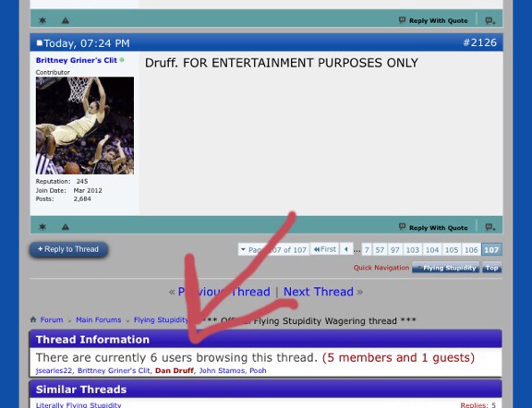
Task: Click the multi-quote icon in post #2126's footer
Action: (490, 227)
